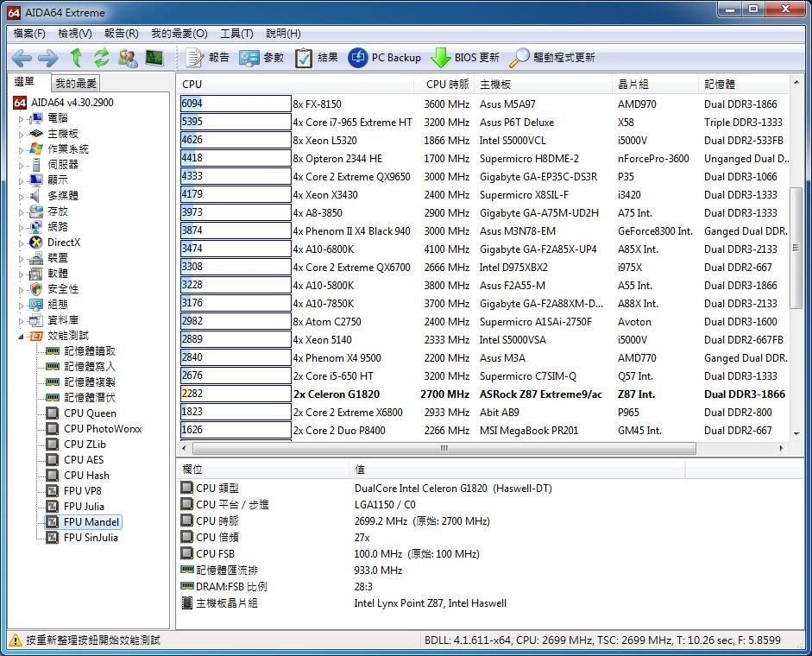Expand the 作業系統 tree node
This screenshot has height=656, width=812.
point(21,149)
